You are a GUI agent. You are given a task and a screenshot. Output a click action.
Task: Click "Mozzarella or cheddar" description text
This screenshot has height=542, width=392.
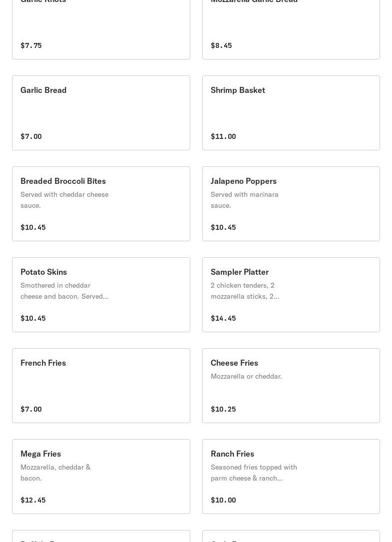point(246,376)
